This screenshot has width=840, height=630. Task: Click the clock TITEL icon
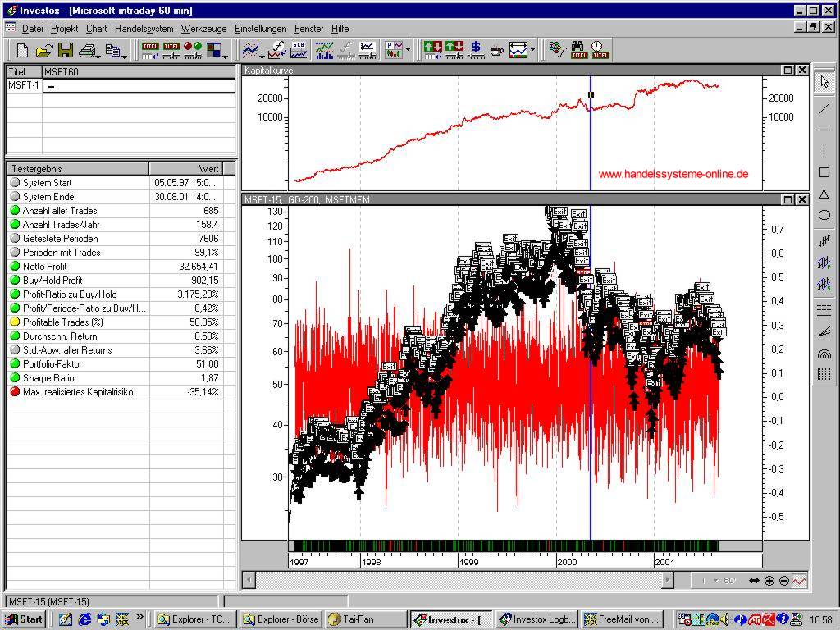tap(600, 50)
